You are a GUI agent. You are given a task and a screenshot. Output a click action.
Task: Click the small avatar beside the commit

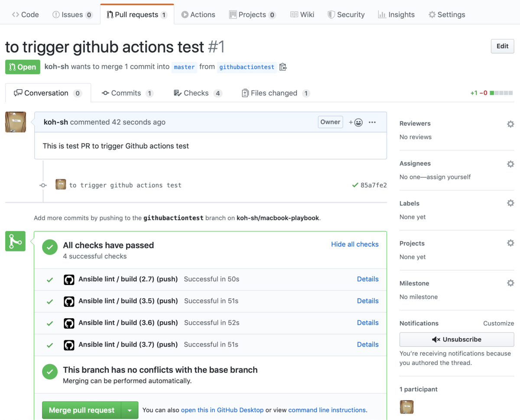click(61, 185)
